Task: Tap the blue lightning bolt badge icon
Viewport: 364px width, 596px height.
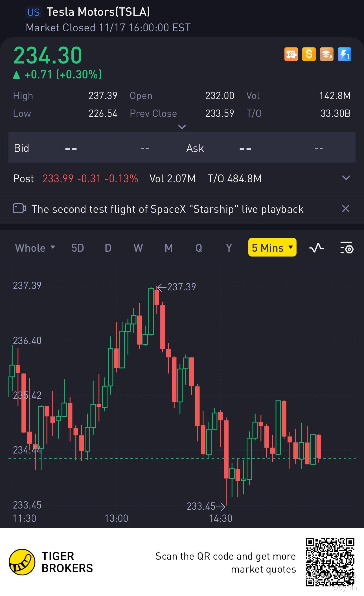Action: (344, 54)
